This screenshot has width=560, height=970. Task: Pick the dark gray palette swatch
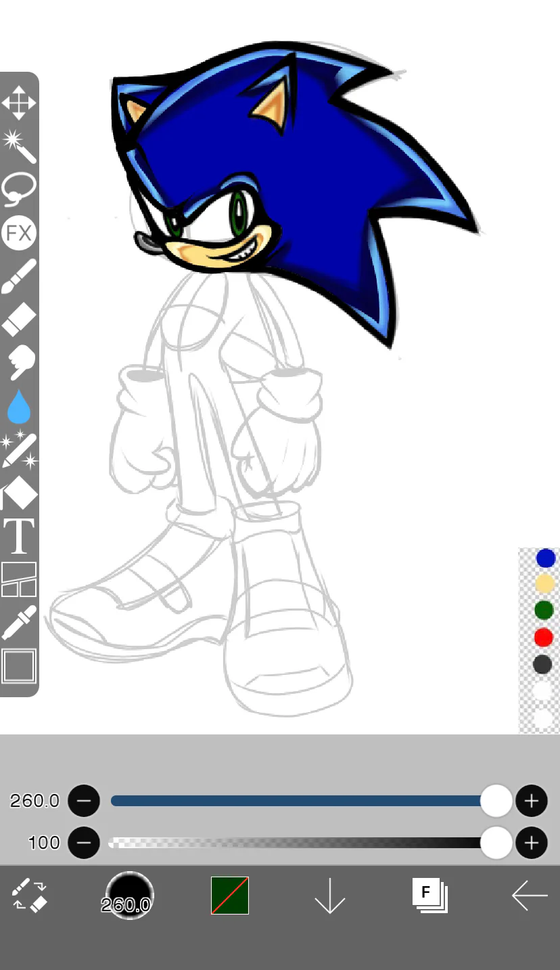tap(542, 664)
